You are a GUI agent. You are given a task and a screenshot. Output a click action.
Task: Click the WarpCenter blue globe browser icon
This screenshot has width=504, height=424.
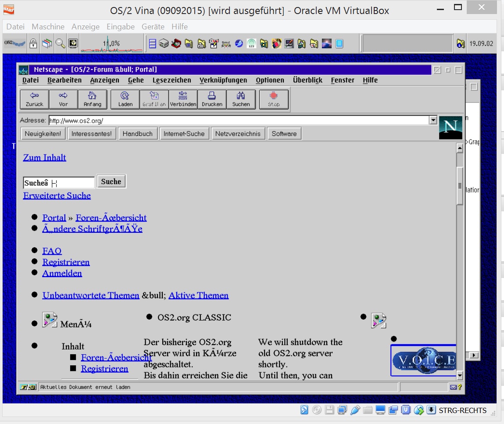(239, 43)
